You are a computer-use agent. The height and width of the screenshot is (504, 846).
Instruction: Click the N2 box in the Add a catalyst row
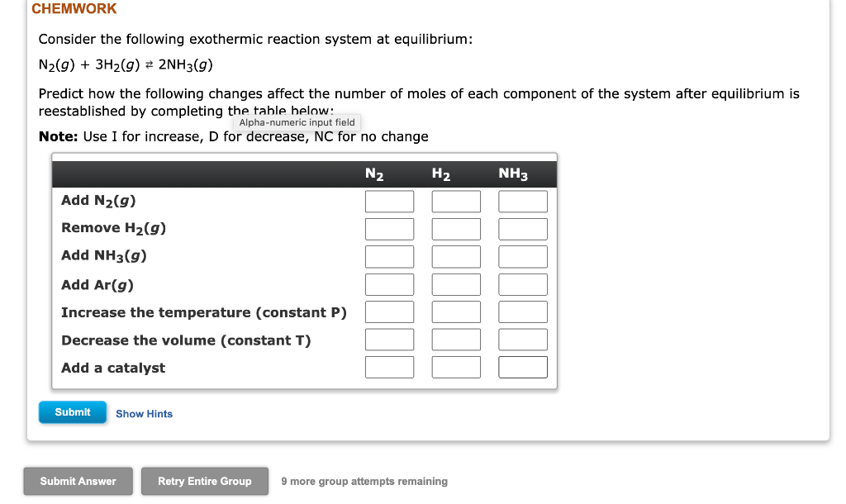(x=389, y=367)
